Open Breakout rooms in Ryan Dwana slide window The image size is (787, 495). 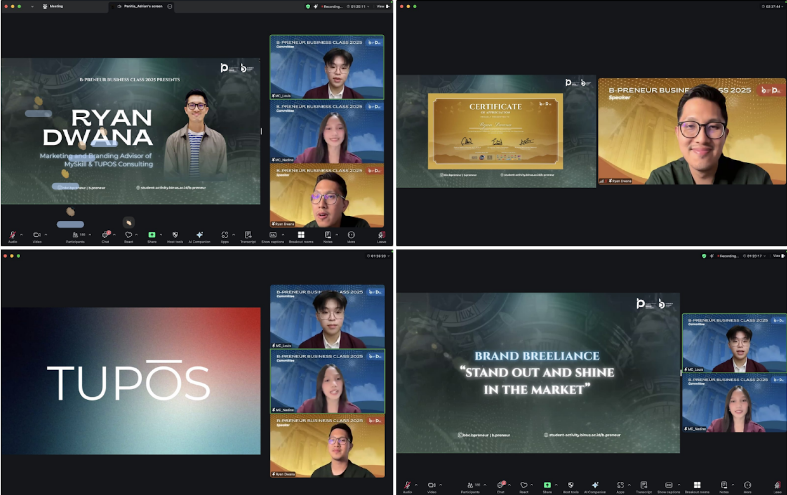pos(300,234)
